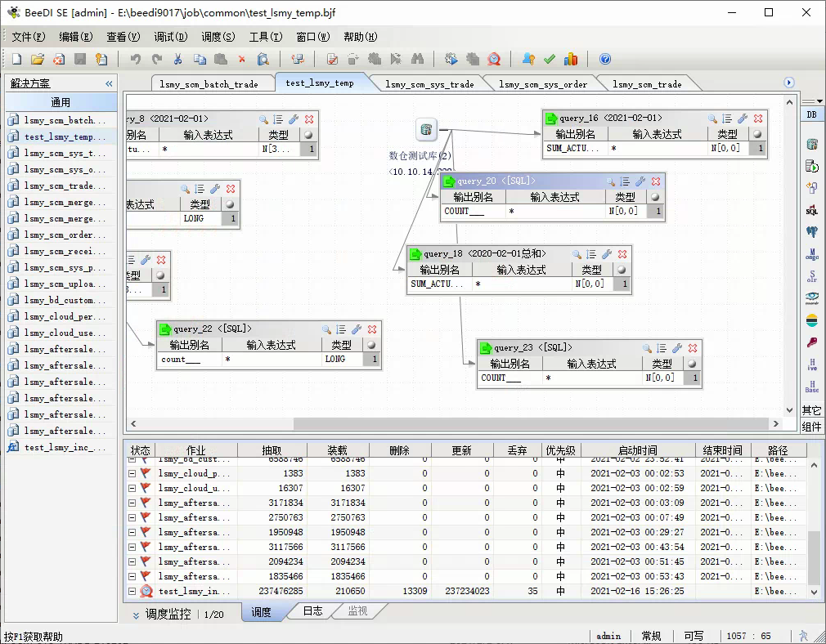Click the 数仓测试库 database node on canvas
826x644 pixels.
tap(426, 130)
